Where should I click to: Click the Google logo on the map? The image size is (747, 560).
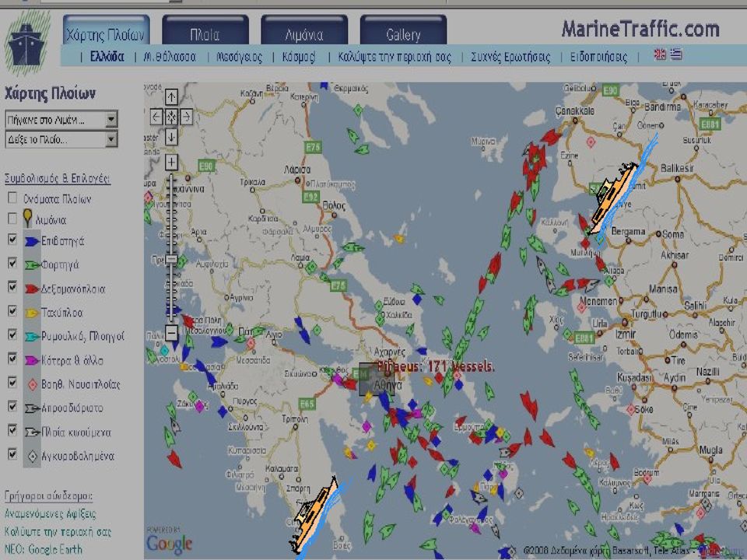pyautogui.click(x=169, y=544)
